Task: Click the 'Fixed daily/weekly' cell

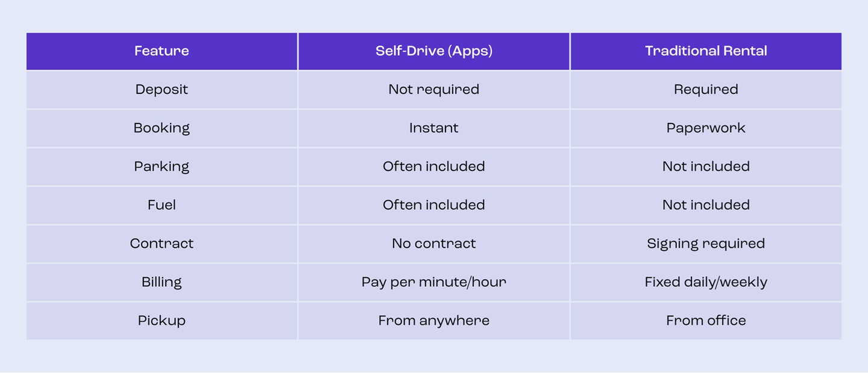Action: pyautogui.click(x=706, y=283)
